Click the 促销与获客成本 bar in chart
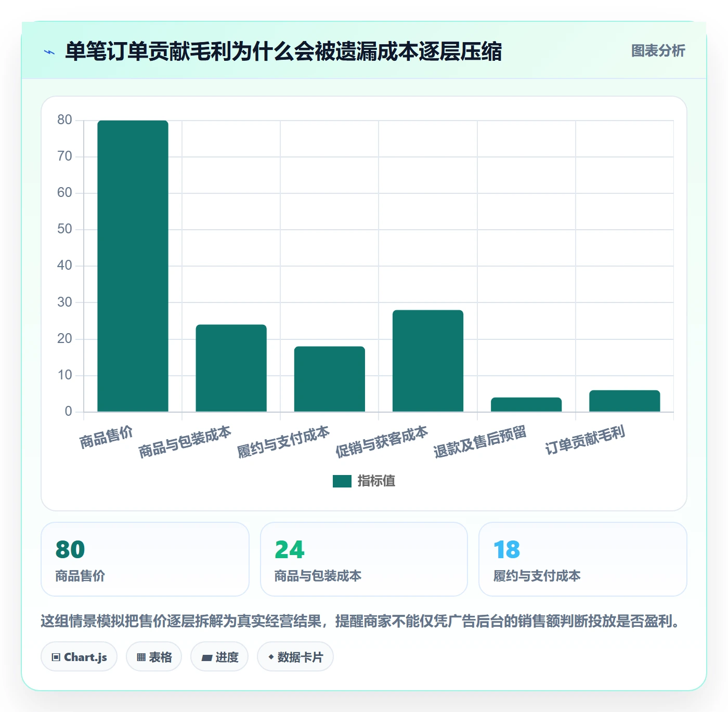Viewport: 728px width, 712px height. click(428, 361)
